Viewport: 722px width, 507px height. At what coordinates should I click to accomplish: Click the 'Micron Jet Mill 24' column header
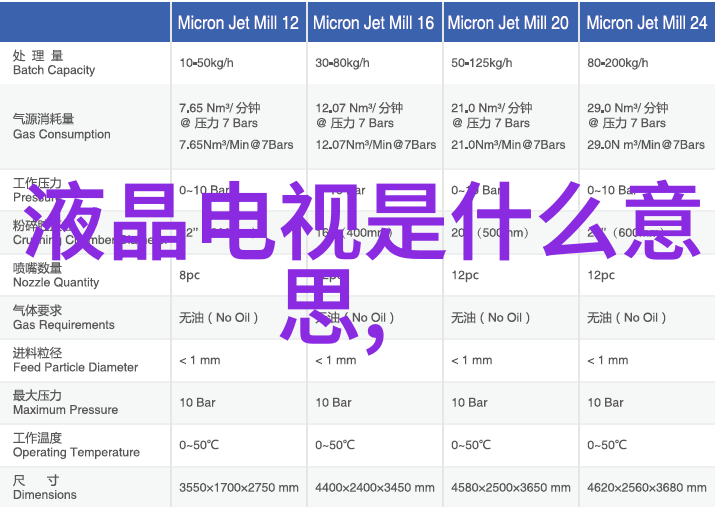click(x=647, y=23)
